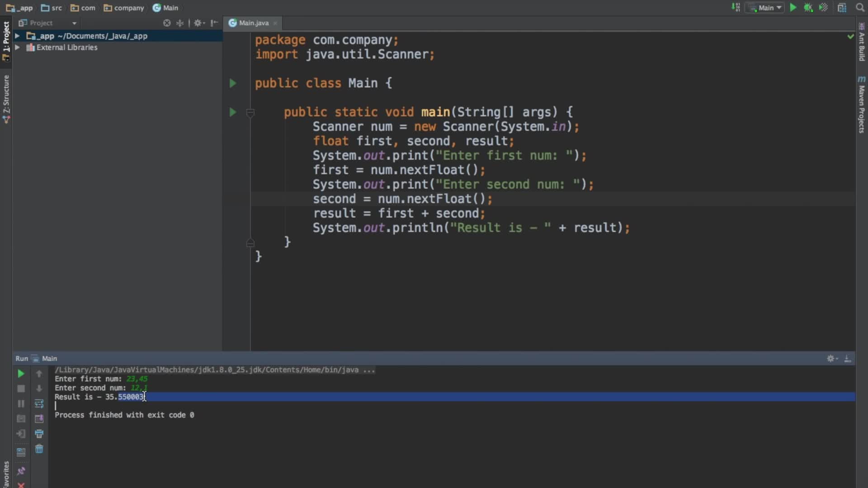Open Project Structure from the toolbar
Viewport: 868px width, 488px height.
(x=842, y=8)
